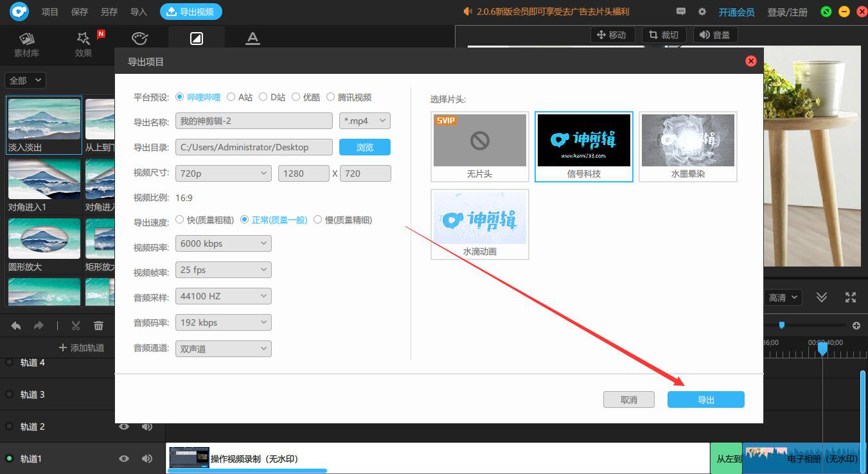Click the 移动 move tool in preview
Image resolution: width=868 pixels, height=474 pixels.
pyautogui.click(x=612, y=35)
